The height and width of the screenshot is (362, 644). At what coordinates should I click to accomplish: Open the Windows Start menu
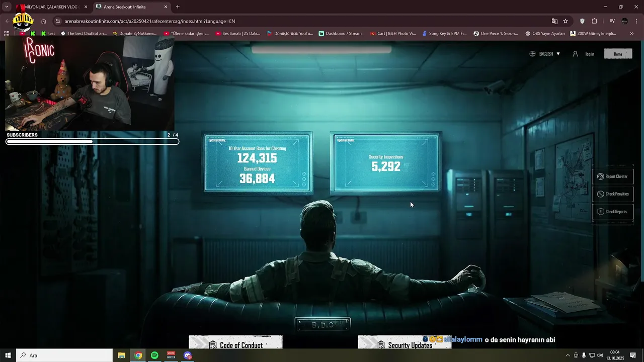(8, 355)
